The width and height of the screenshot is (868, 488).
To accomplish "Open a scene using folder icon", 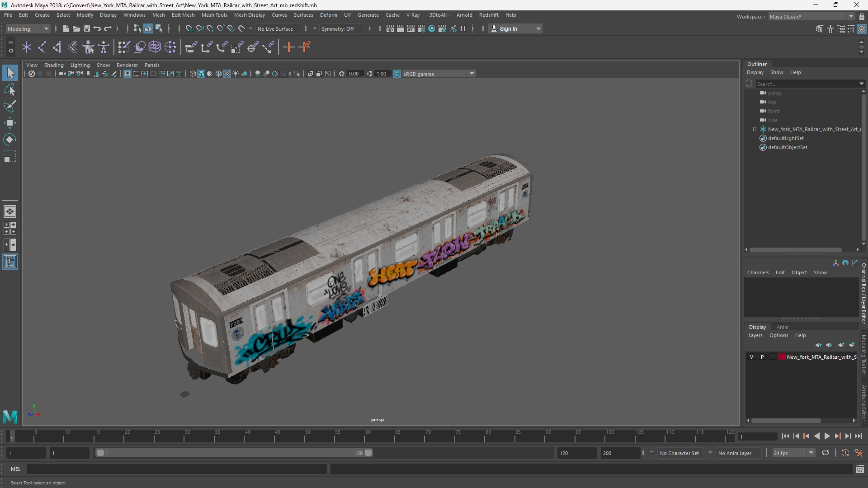I will [x=76, y=28].
